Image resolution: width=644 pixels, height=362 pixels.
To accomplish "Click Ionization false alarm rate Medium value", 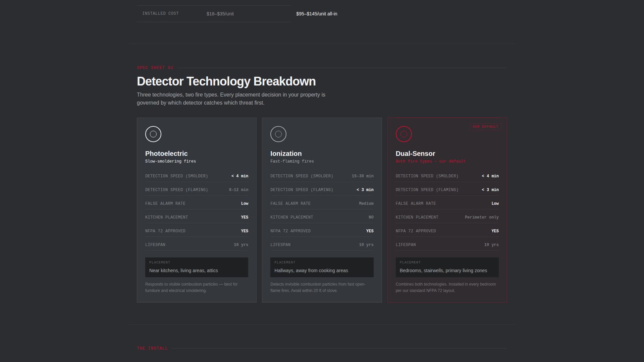I will tap(366, 203).
